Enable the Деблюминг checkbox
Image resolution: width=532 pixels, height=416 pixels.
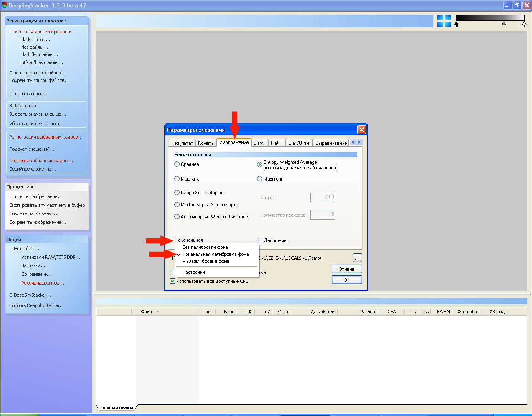click(x=260, y=240)
